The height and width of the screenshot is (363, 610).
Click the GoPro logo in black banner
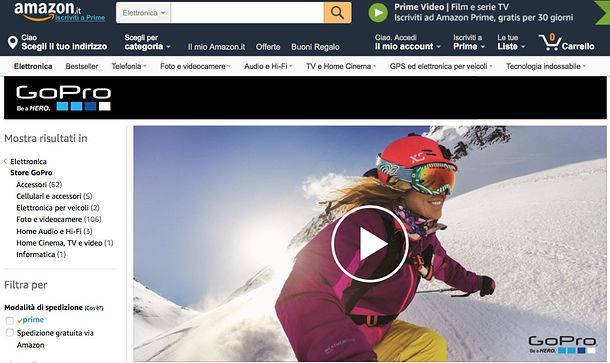click(63, 98)
